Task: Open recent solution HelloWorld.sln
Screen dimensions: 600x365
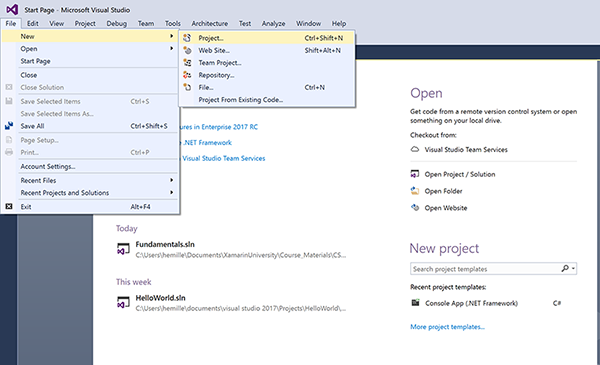Action: 160,298
